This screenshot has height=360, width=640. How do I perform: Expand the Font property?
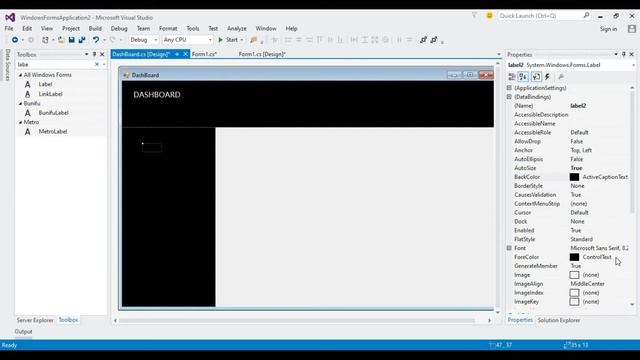[509, 248]
